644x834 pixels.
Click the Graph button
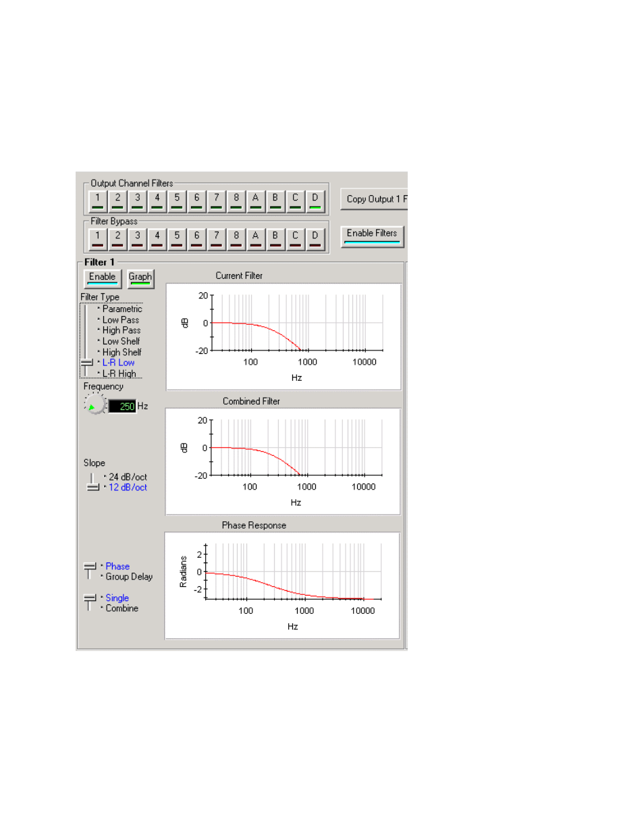click(x=140, y=278)
